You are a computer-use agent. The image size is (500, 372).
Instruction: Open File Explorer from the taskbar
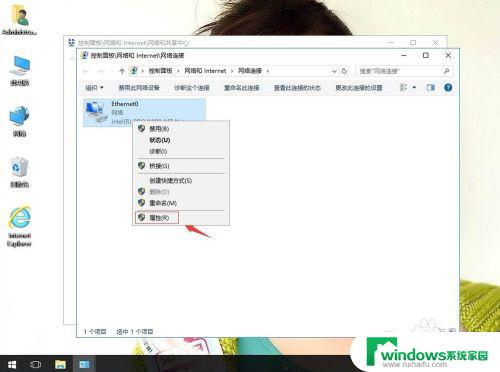click(60, 364)
